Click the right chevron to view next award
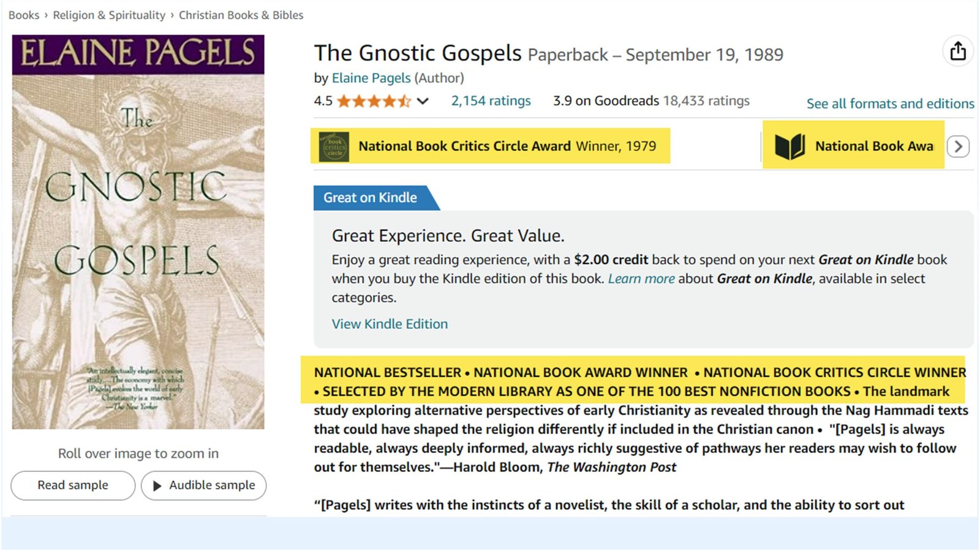The width and height of the screenshot is (980, 551). [x=957, y=146]
